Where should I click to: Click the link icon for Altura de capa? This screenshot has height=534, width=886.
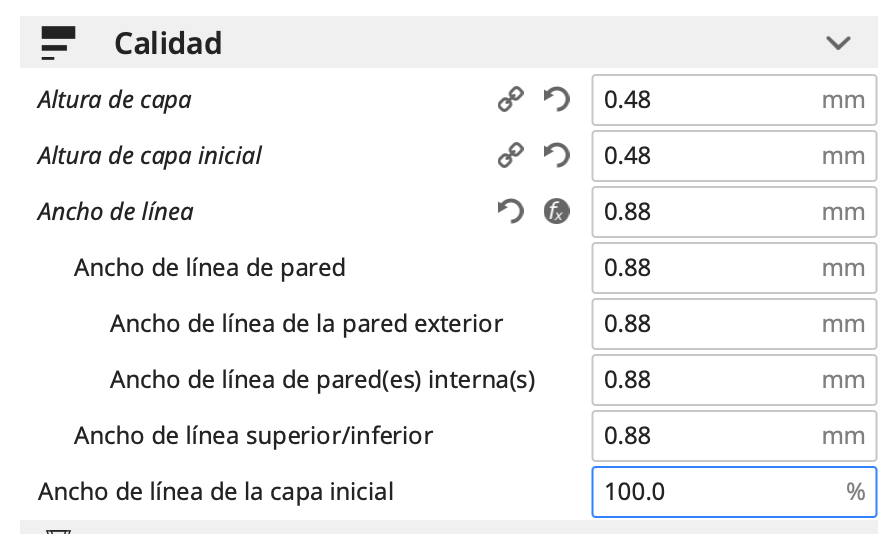coord(511,100)
